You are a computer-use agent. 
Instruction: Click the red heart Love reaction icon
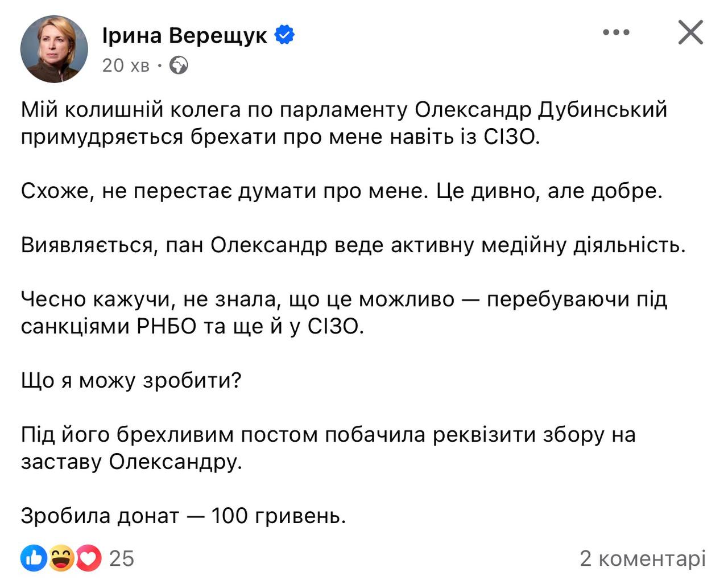tap(88, 558)
